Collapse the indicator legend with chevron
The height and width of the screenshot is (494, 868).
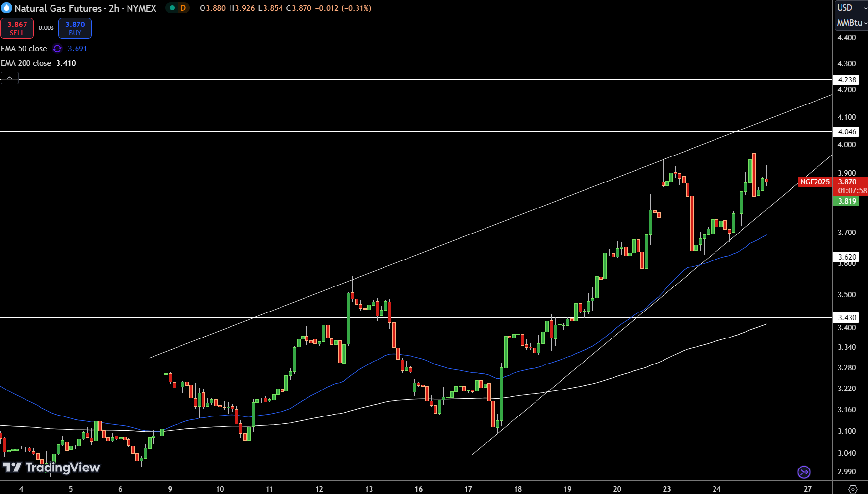pyautogui.click(x=10, y=78)
